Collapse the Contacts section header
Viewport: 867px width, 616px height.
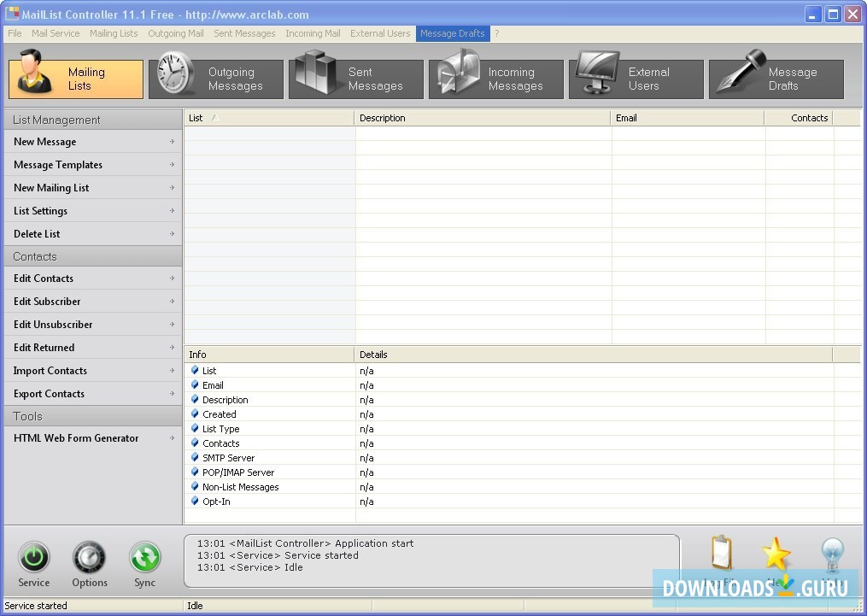click(93, 256)
